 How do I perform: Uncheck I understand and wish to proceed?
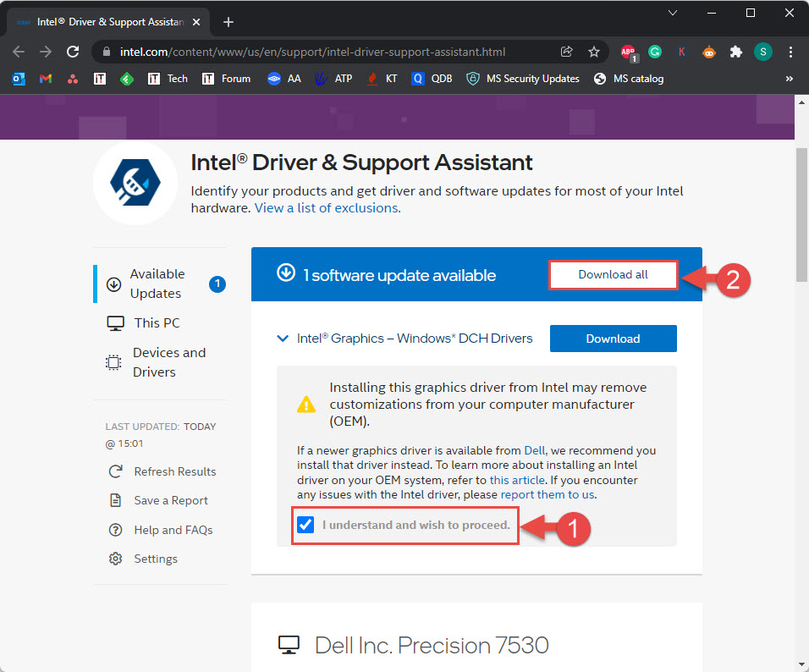305,525
